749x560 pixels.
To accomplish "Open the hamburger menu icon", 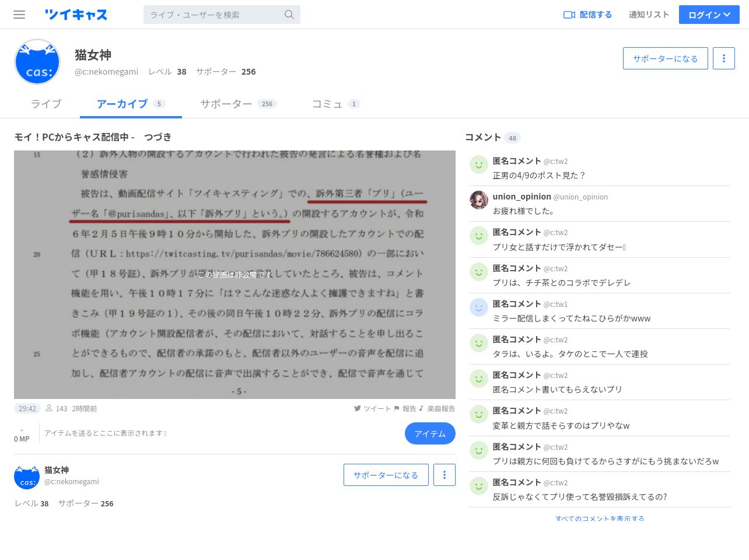I will click(19, 15).
